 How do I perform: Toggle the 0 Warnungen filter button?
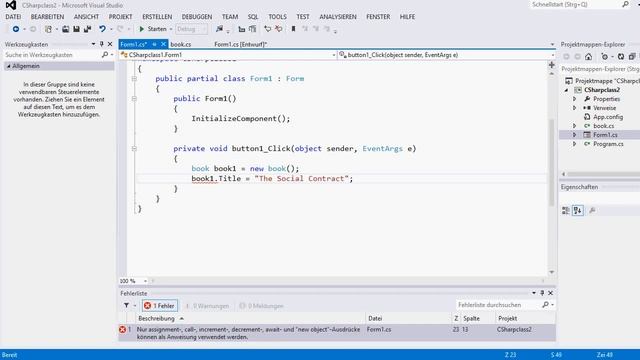[207, 306]
